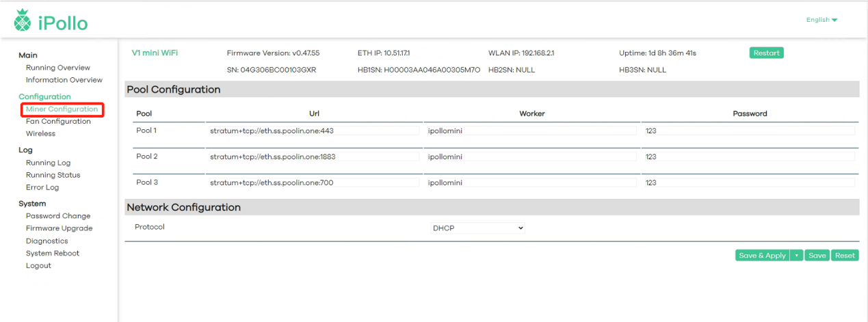868x322 pixels.
Task: Open Running Overview in the sidebar
Action: [x=57, y=68]
